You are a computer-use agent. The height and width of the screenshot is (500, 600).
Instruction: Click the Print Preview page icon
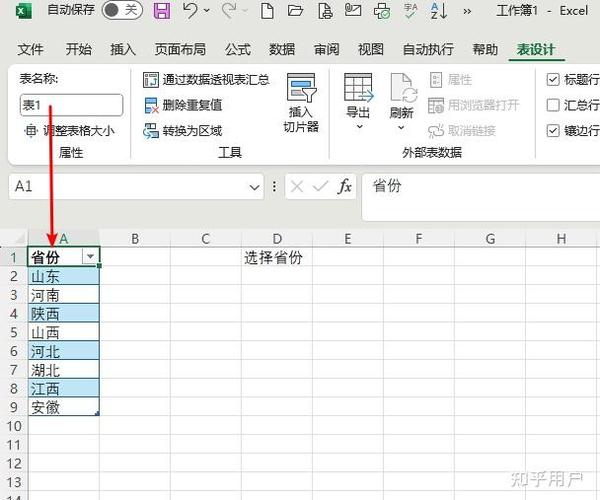coord(325,11)
